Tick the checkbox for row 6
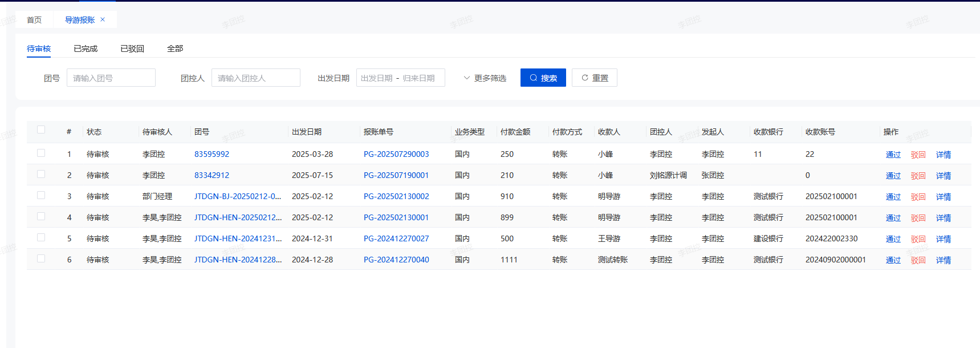The height and width of the screenshot is (348, 980). pos(41,258)
